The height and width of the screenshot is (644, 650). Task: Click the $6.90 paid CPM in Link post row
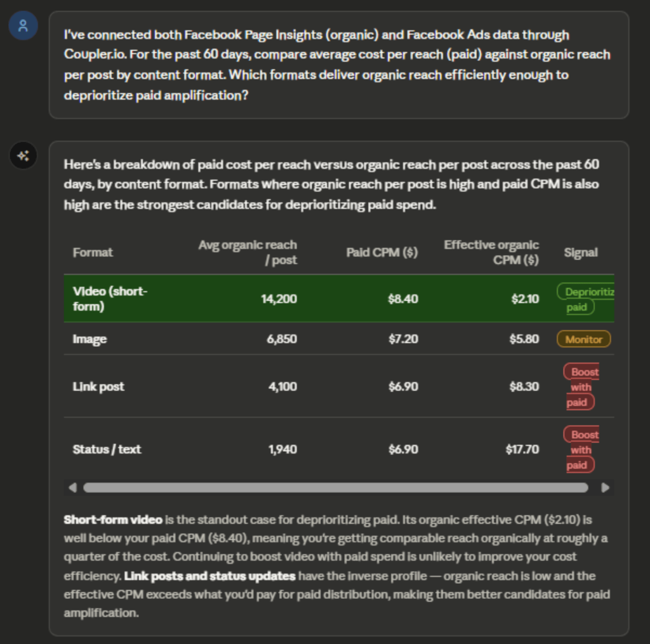403,386
